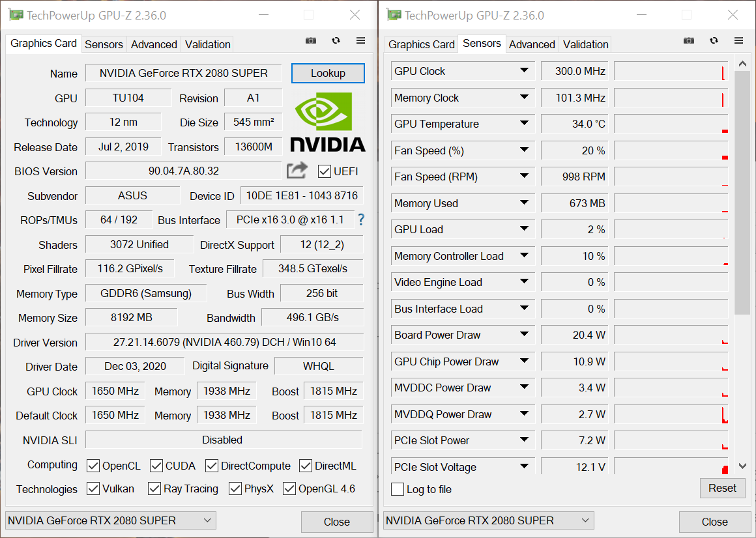Open Validation tab in Sensors window
Viewport: 756px width, 538px height.
pyautogui.click(x=585, y=44)
